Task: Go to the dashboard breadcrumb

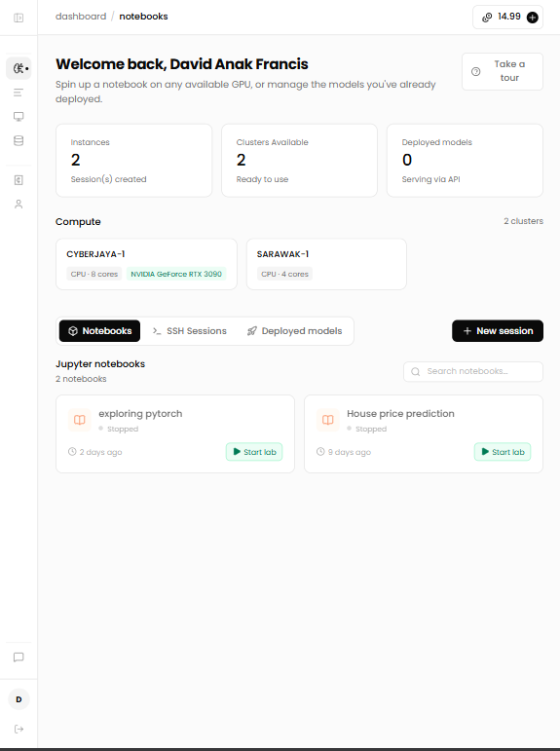Action: click(x=81, y=17)
